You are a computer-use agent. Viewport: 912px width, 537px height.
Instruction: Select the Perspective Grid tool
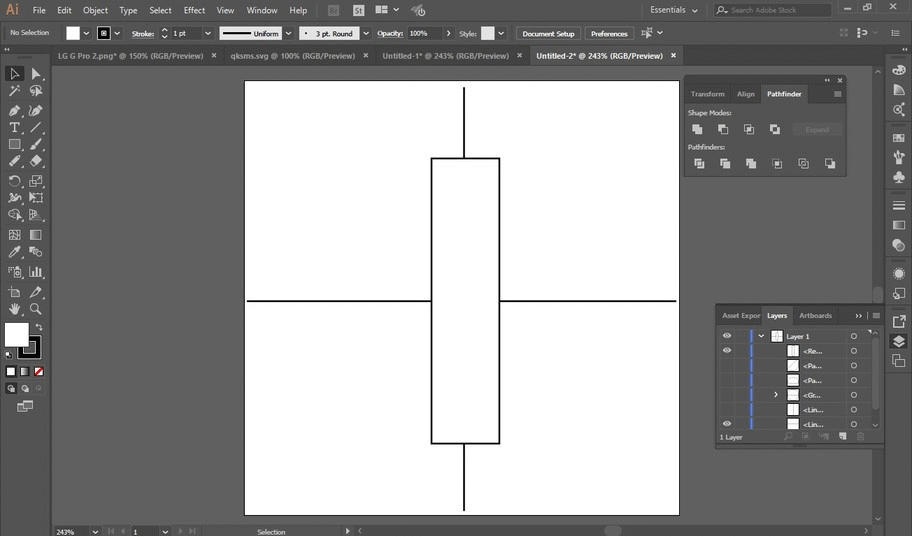click(x=36, y=215)
